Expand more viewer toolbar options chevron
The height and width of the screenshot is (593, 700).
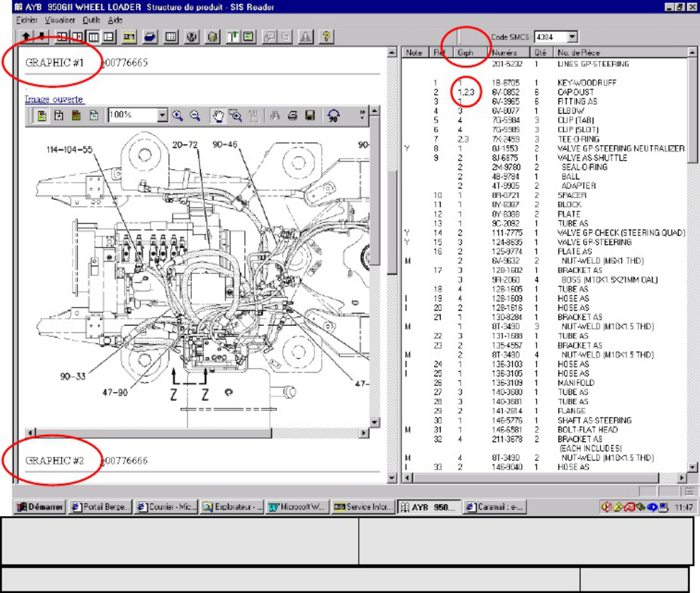point(362,114)
